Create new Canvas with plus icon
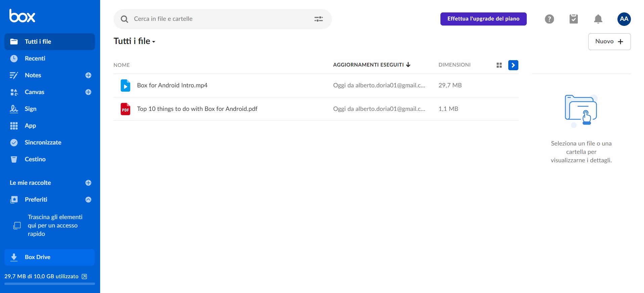Viewport: 644px width, 293px height. (88, 92)
